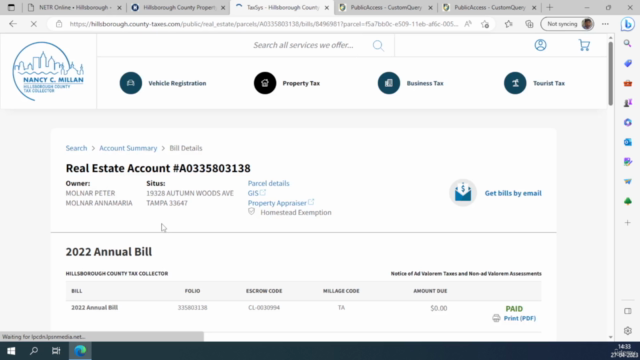Click the amount due $0.00

click(x=439, y=308)
